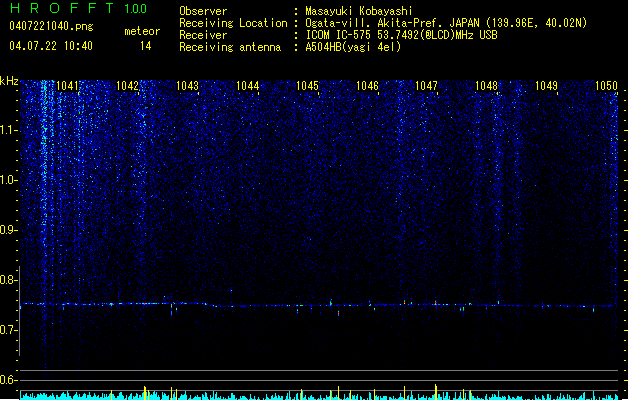Click the Receiving Location value text
The height and width of the screenshot is (400, 629).
coord(446,23)
